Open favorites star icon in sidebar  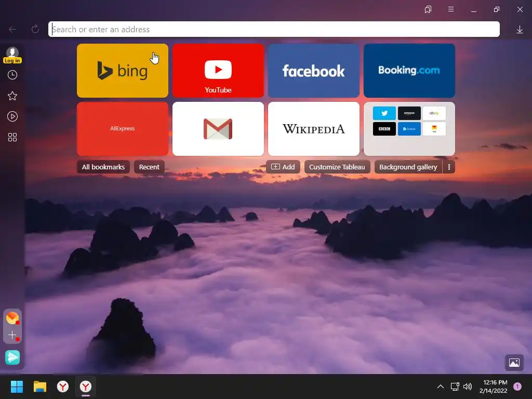(x=12, y=96)
